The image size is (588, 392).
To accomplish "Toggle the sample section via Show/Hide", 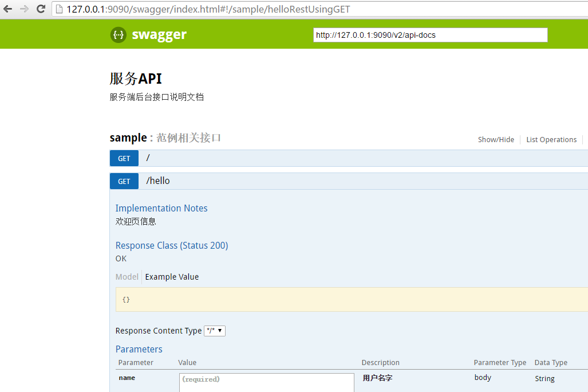I will (496, 140).
